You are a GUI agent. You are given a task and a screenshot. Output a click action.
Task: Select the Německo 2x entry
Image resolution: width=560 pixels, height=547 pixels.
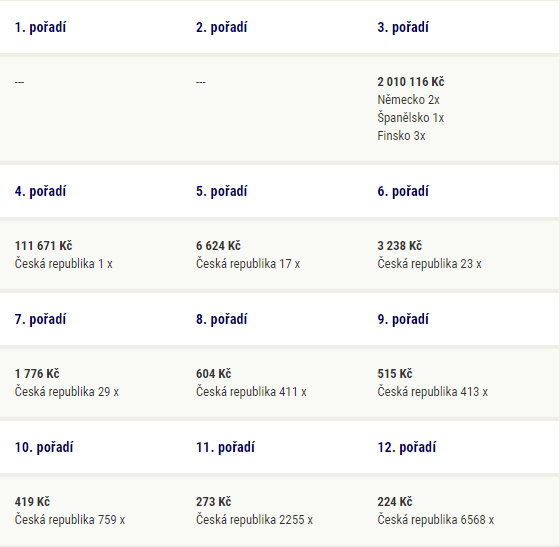(x=408, y=100)
